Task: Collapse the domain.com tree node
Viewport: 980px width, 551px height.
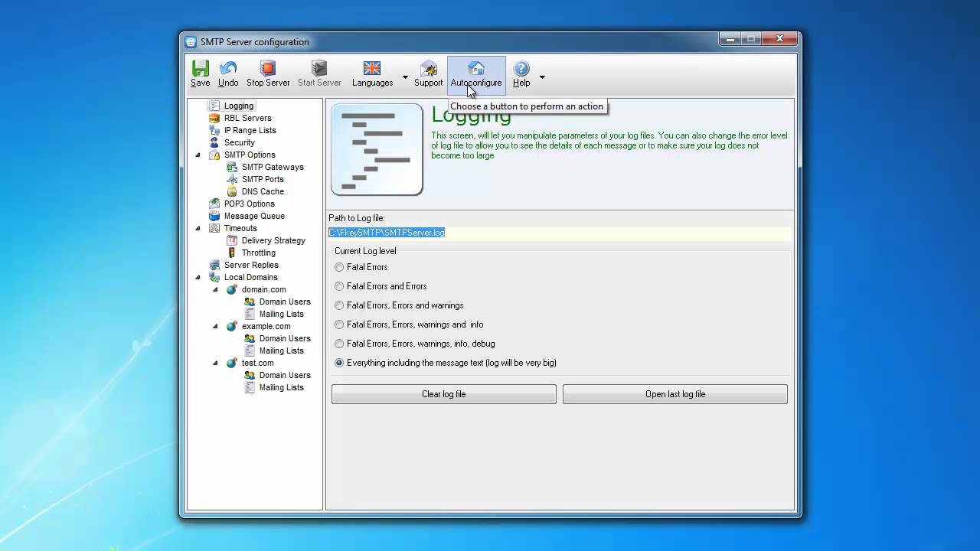Action: click(215, 290)
